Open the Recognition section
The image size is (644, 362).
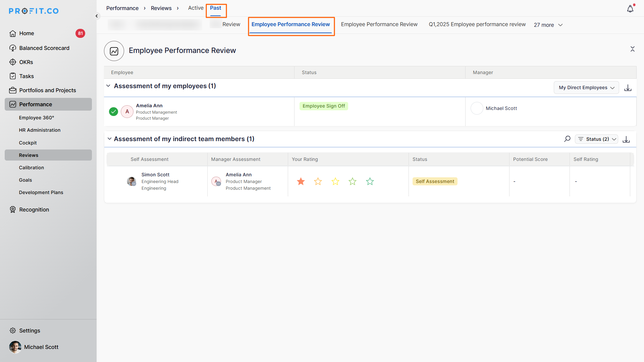click(34, 209)
